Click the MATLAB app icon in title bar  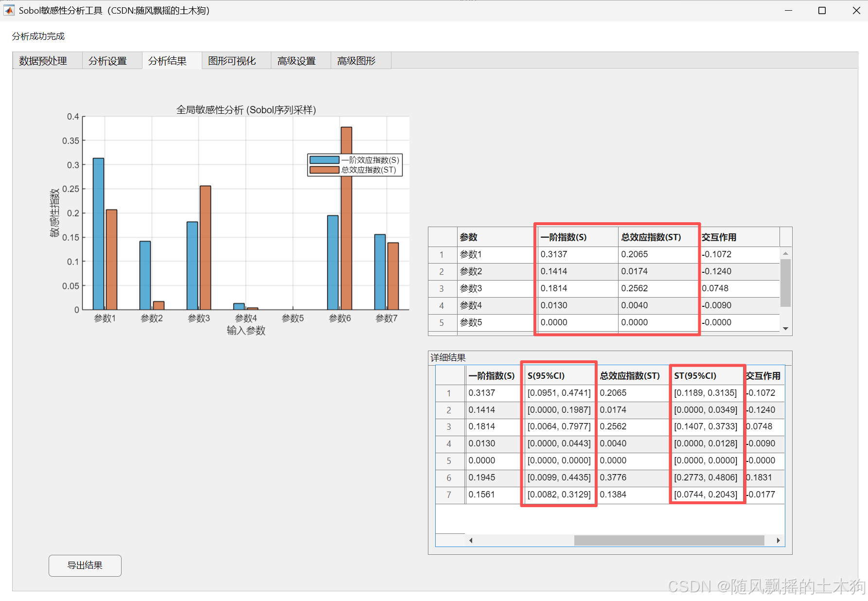pos(9,10)
